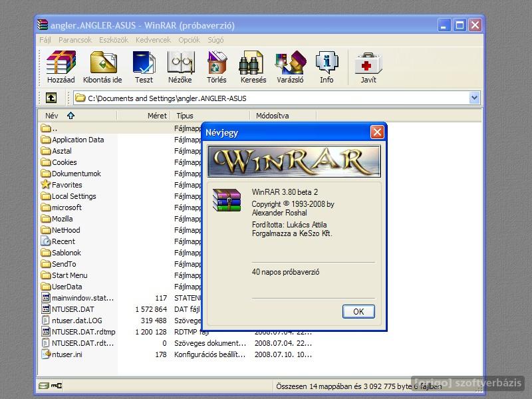Select the ntuser.dat.LOG file icon
The image size is (532, 399).
46,321
